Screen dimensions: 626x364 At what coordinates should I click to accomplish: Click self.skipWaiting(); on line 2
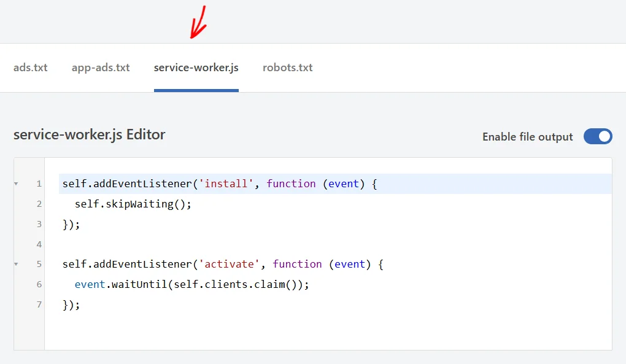coord(133,204)
